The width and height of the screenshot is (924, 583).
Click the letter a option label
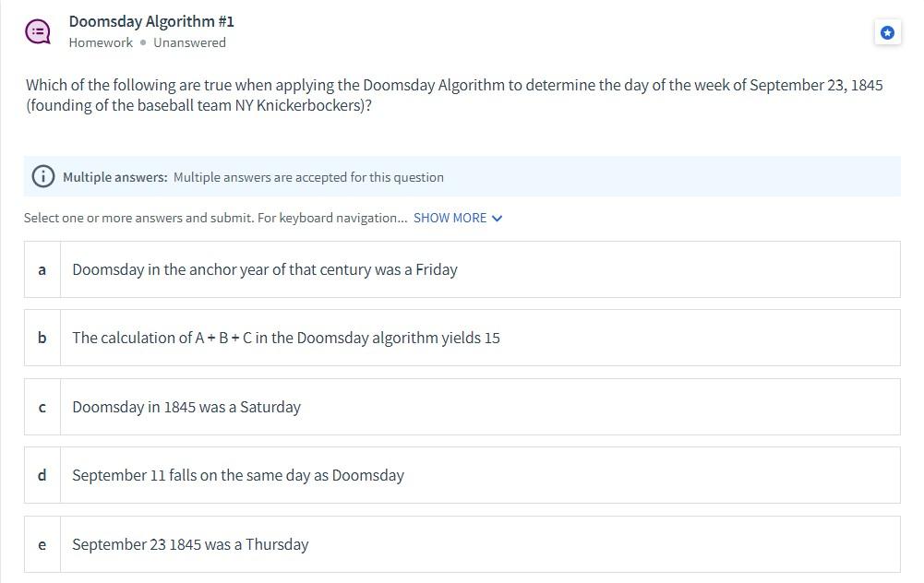pos(42,269)
